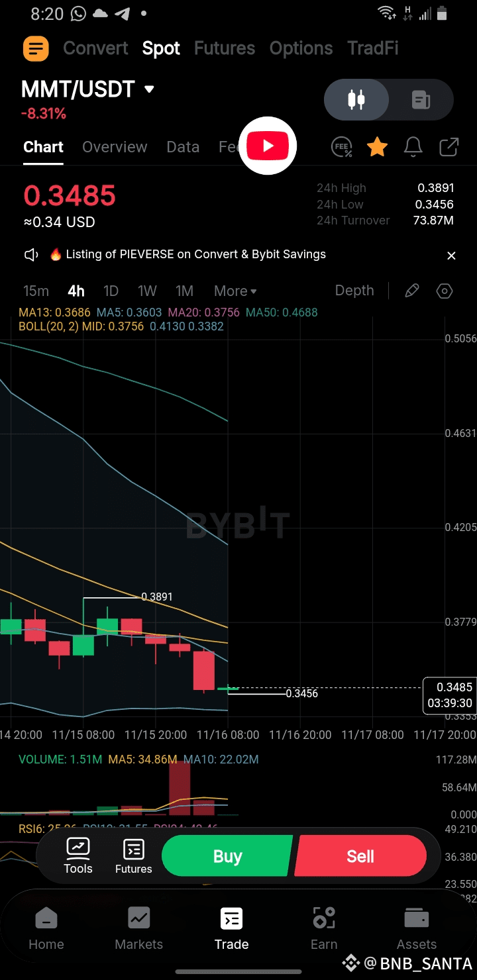Tap 24h Turnover value 73.87M
Image resolution: width=477 pixels, height=980 pixels.
coord(433,220)
